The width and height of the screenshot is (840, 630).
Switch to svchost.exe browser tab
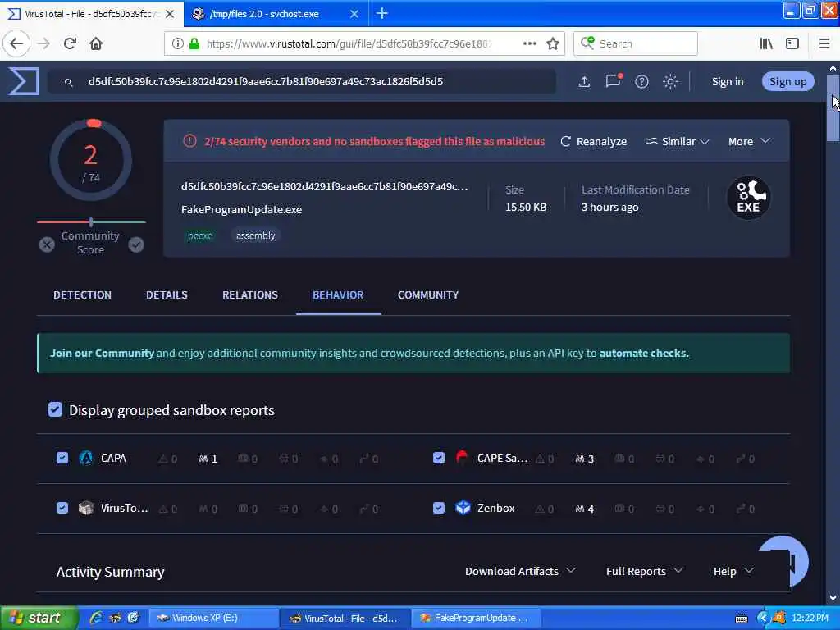(276, 14)
